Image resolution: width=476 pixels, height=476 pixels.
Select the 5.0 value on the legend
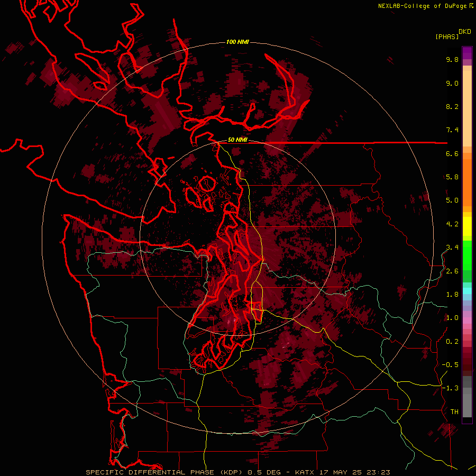coord(452,200)
